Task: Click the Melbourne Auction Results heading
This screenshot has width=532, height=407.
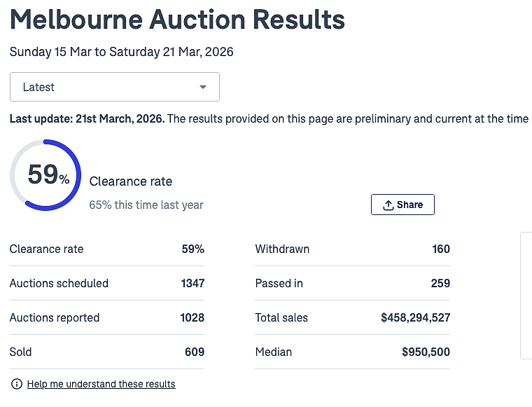Action: pyautogui.click(x=177, y=20)
